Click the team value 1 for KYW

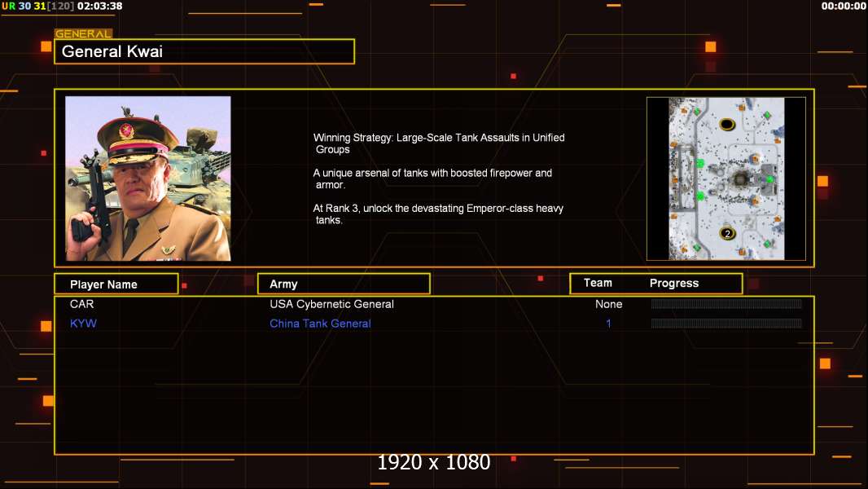tap(608, 324)
